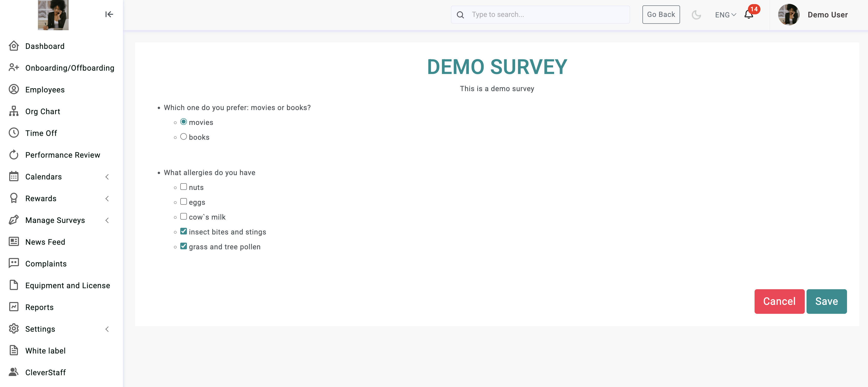Viewport: 868px width, 387px height.
Task: Open News Feed menu item
Action: [x=45, y=242]
